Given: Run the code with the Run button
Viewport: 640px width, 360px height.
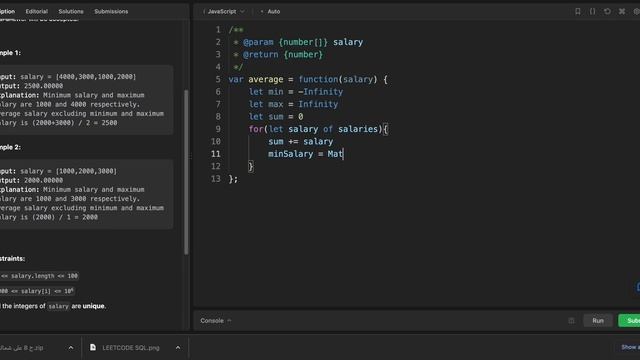Looking at the screenshot, I should (598, 320).
